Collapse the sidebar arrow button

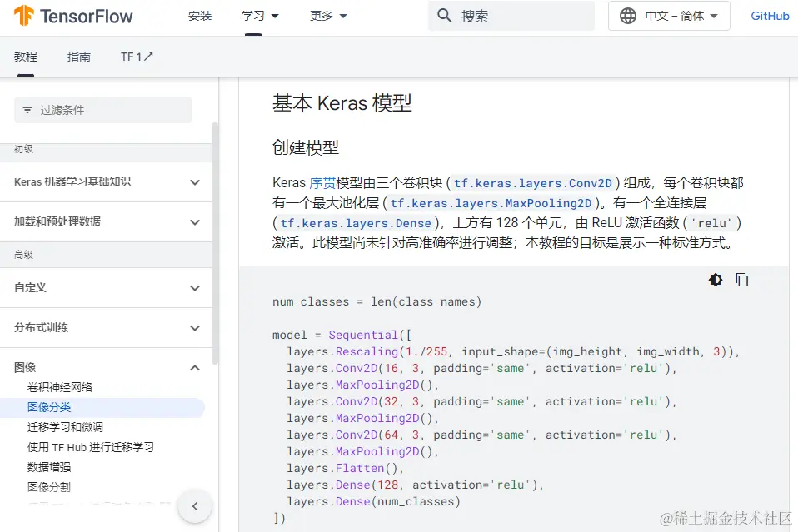(x=195, y=506)
